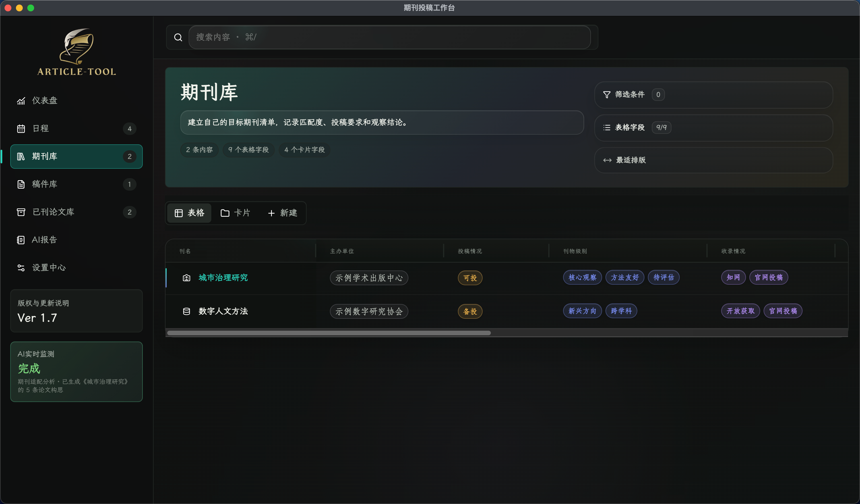Click the search magnifier icon
Viewport: 860px width, 504px height.
(178, 37)
